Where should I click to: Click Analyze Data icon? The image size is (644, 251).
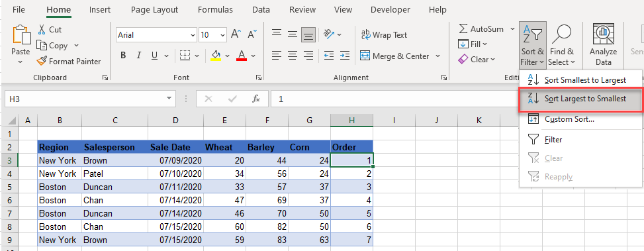[x=604, y=34]
